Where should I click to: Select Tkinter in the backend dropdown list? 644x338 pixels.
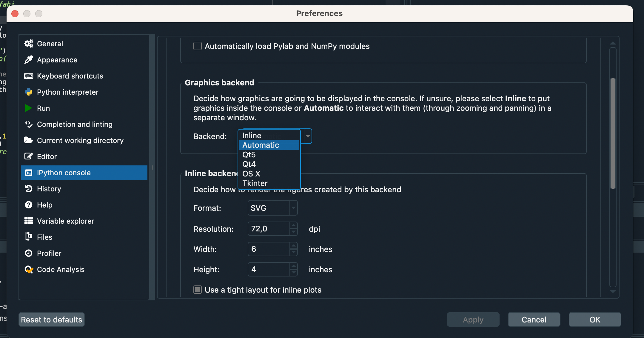coord(255,183)
